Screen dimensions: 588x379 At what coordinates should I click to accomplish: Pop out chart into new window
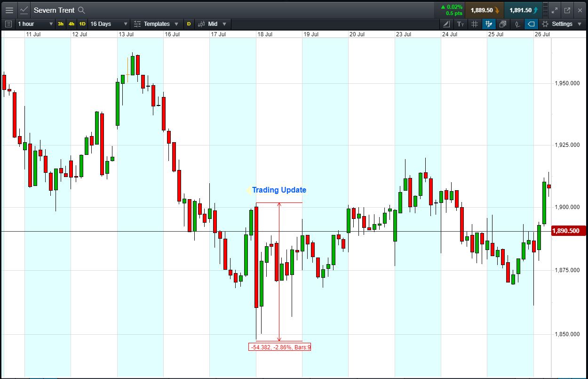(567, 10)
